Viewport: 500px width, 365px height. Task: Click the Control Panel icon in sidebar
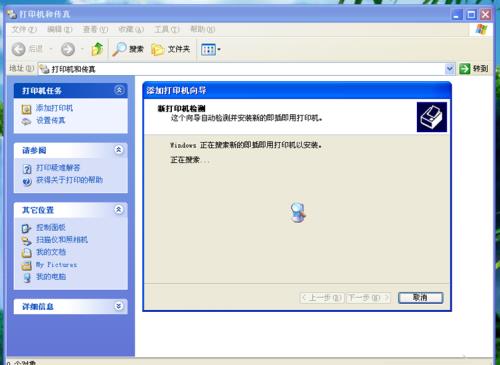26,229
